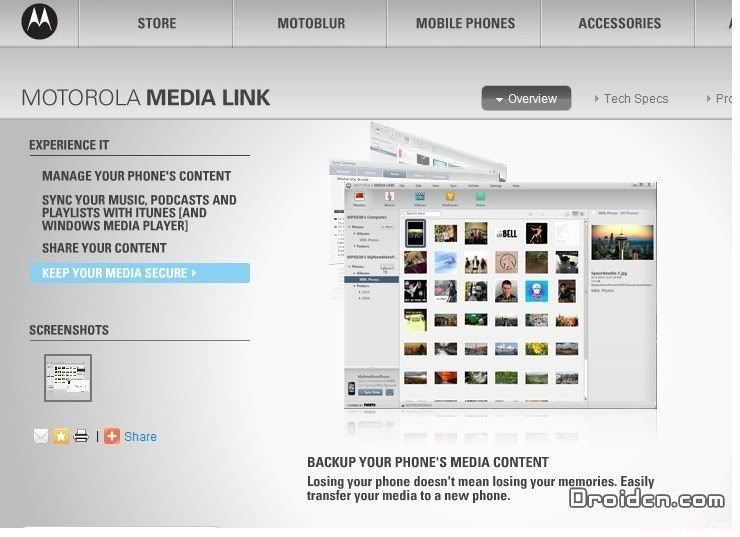Open the Accessories menu
This screenshot has height=537, width=740.
click(619, 23)
